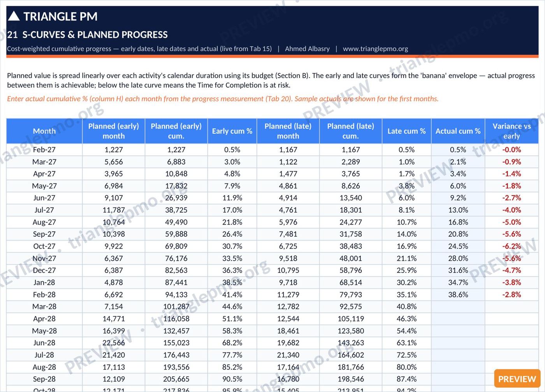
Task: Click the Jul-27 variance -4.0% cell
Action: [512, 210]
